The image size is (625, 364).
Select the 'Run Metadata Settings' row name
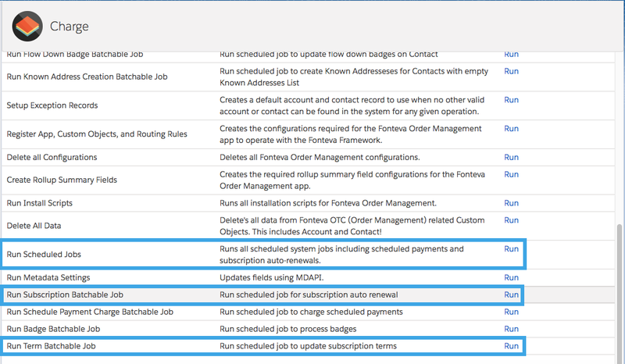tap(48, 277)
